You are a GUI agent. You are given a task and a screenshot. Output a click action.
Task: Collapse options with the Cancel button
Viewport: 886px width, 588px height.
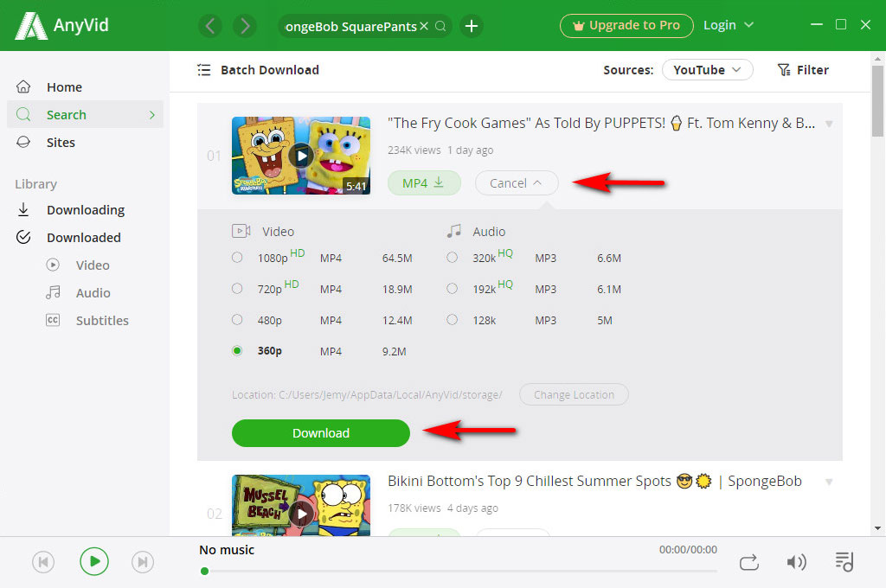coord(516,183)
